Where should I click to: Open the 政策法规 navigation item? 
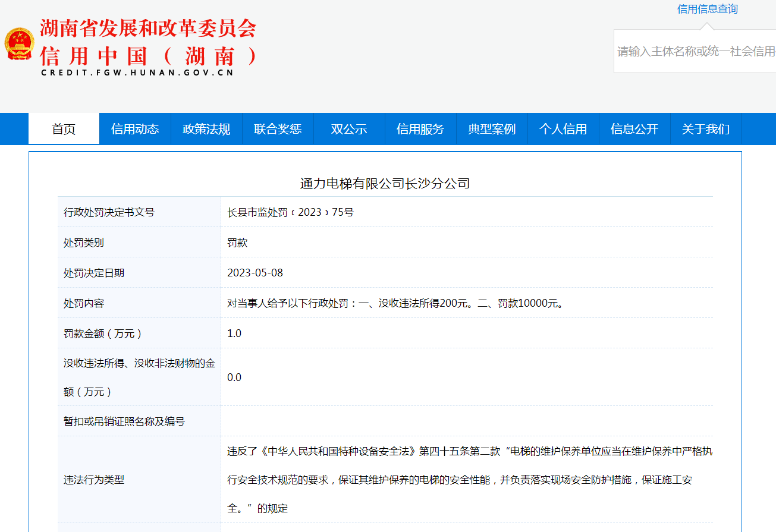206,129
